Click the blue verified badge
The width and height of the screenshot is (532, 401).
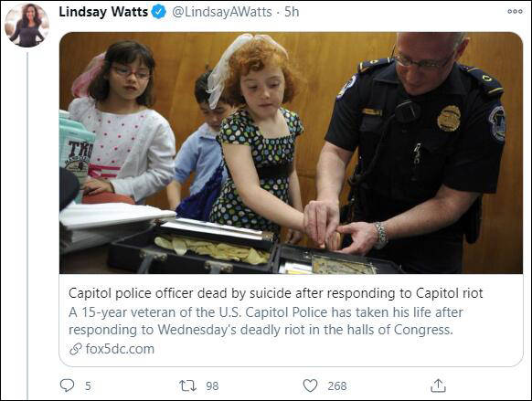pyautogui.click(x=158, y=12)
